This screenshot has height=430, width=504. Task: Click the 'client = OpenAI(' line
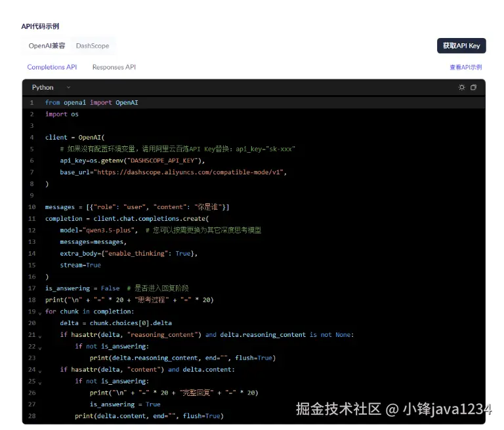tap(75, 137)
